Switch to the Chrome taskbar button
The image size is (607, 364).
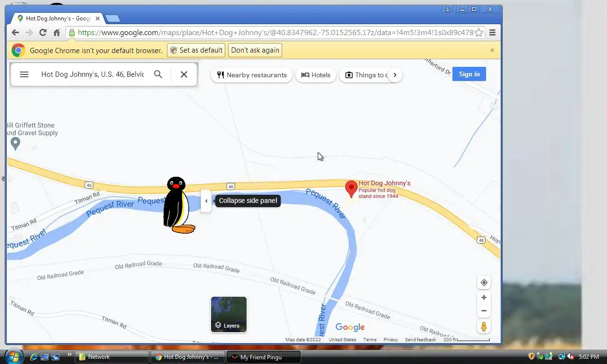[x=188, y=357]
